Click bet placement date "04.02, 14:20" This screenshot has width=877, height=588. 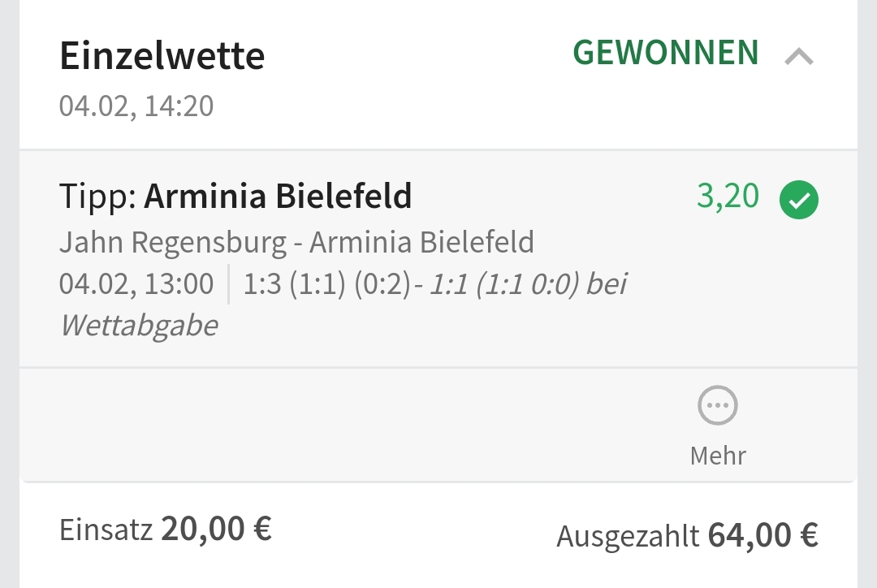136,106
